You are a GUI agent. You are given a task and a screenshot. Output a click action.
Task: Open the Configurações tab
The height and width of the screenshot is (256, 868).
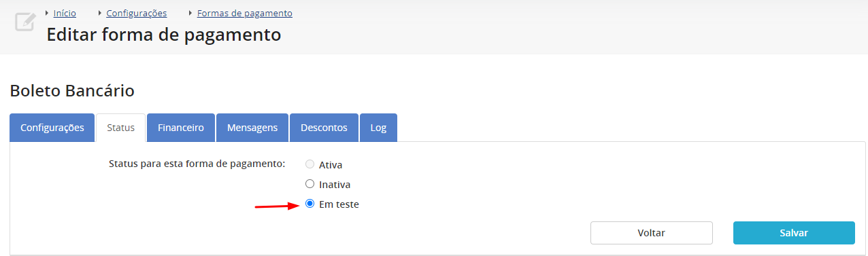coord(52,128)
